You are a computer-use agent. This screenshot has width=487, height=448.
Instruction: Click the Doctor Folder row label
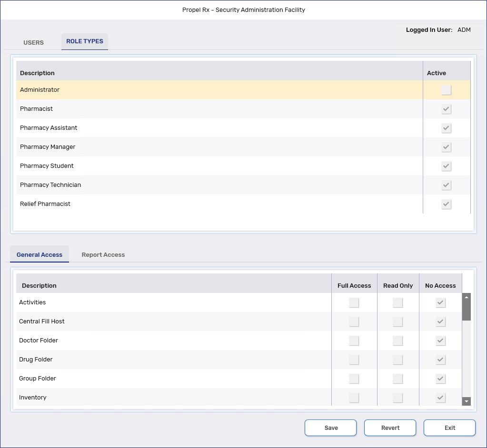[39, 341]
